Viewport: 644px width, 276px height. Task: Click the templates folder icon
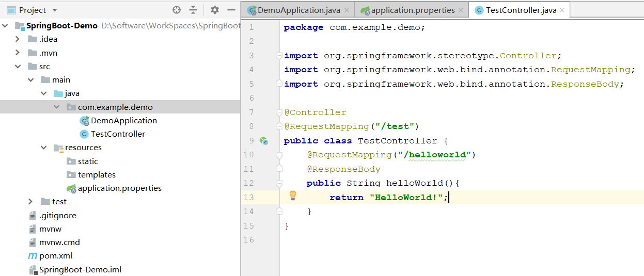pos(71,174)
